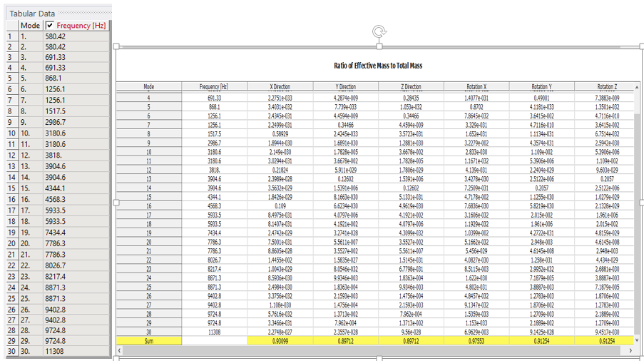This screenshot has height=361, width=644.
Task: Select frequency 7434.4 in the ratio table
Action: click(x=215, y=233)
